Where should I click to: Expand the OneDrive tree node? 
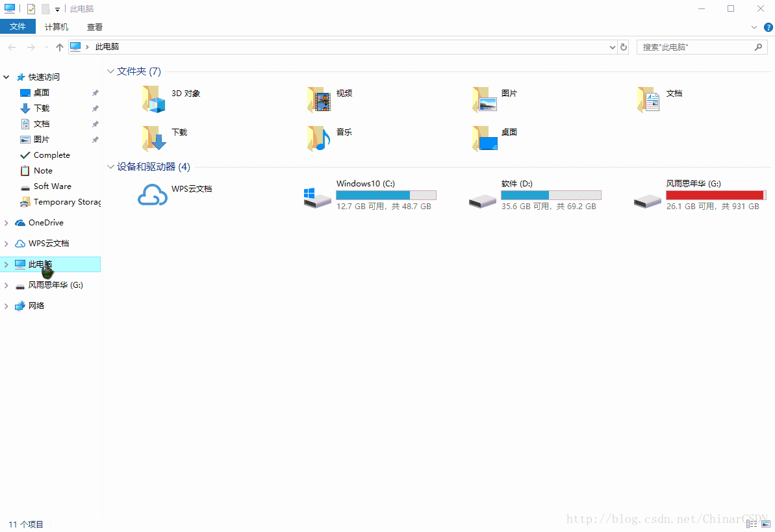coord(6,223)
